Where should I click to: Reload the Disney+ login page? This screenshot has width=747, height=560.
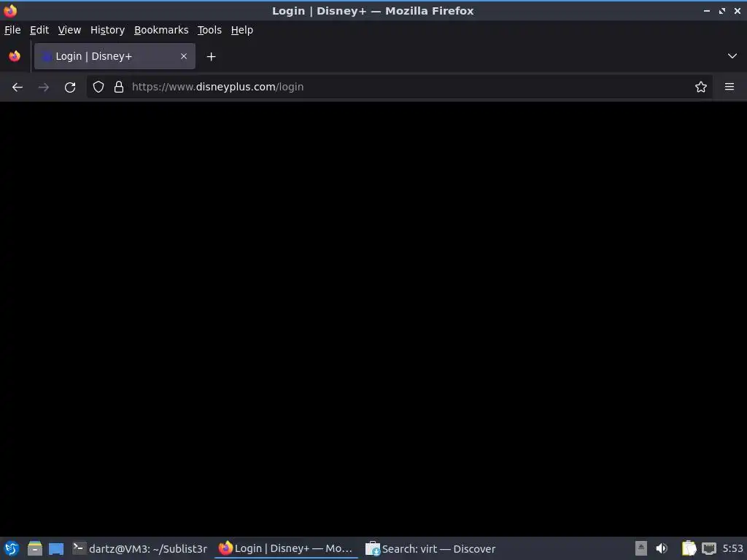click(70, 87)
